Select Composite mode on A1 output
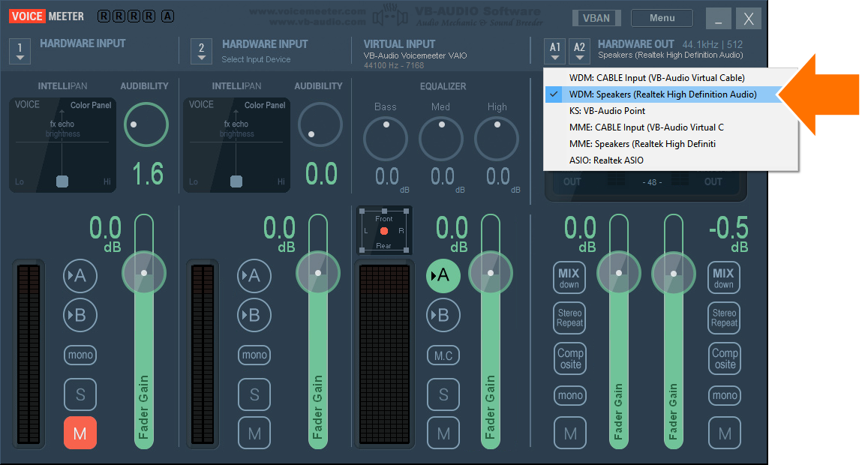Screen dimensions: 868x465 [570, 358]
